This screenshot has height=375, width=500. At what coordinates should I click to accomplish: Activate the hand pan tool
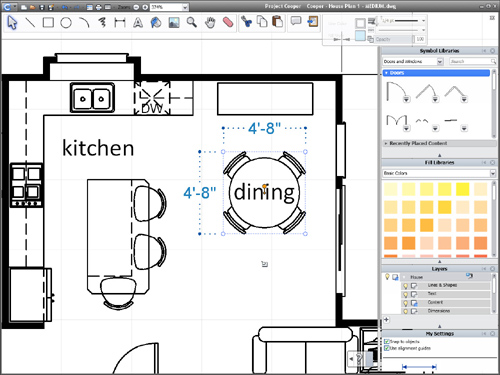210,23
